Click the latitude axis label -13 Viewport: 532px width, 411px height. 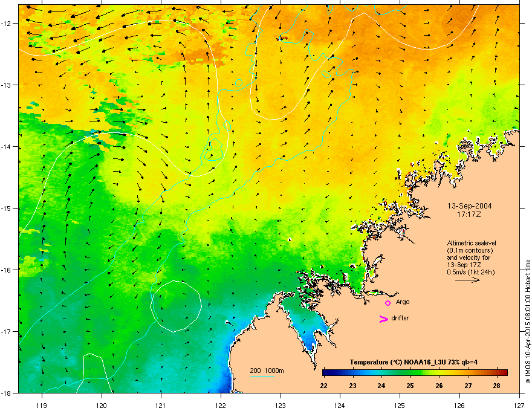click(x=7, y=85)
